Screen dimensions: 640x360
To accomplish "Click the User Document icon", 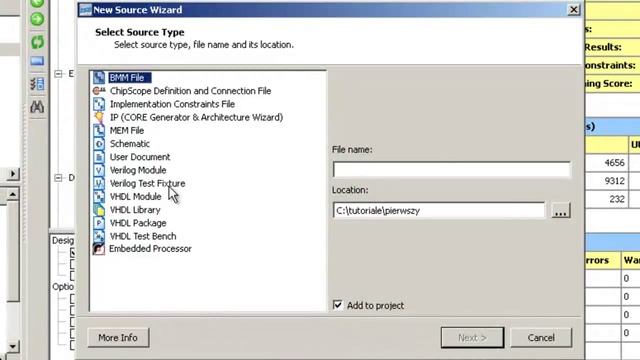I will (x=99, y=157).
